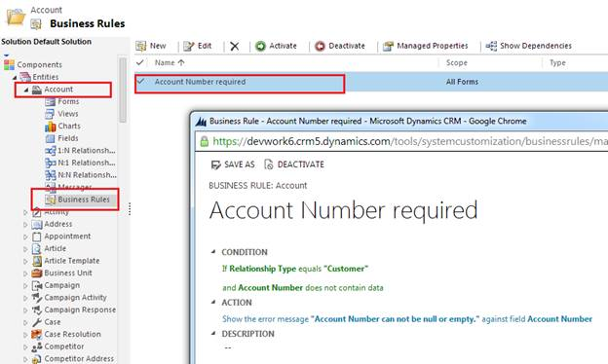The height and width of the screenshot is (364, 608).
Task: Click the Fields icon under Account
Action: [50, 138]
